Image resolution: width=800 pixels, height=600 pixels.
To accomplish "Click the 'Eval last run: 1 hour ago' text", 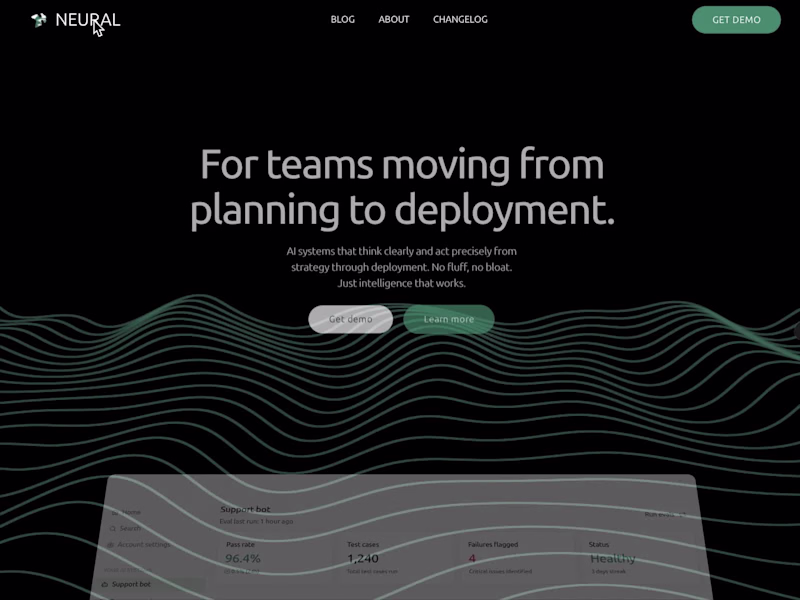I will point(256,521).
